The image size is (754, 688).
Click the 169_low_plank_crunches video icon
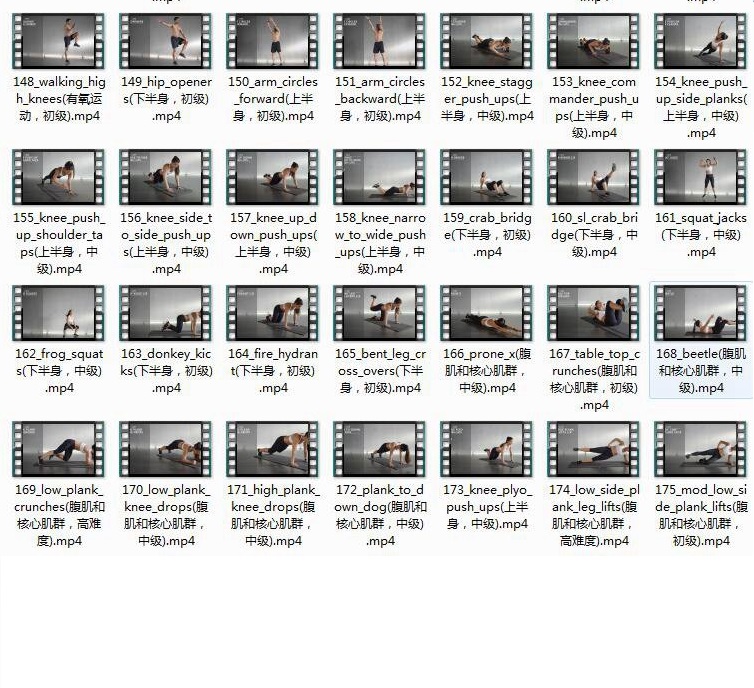[x=58, y=449]
